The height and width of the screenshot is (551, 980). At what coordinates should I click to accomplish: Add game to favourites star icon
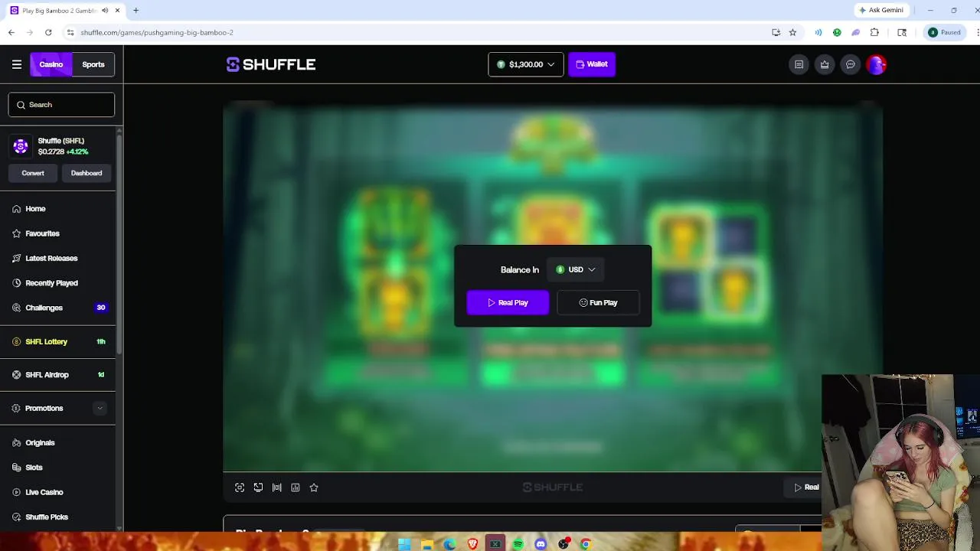pyautogui.click(x=314, y=487)
